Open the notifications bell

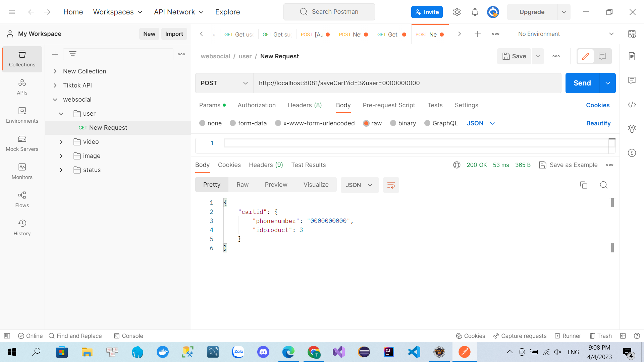[475, 12]
